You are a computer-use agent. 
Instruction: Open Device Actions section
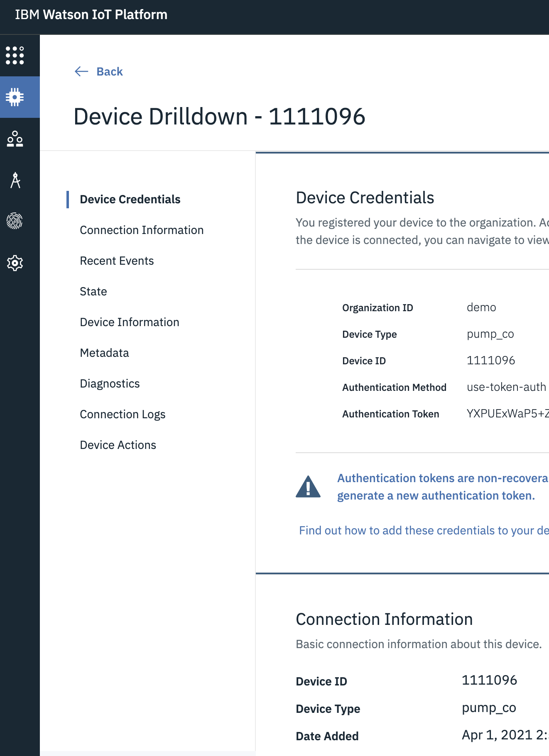[x=118, y=445]
